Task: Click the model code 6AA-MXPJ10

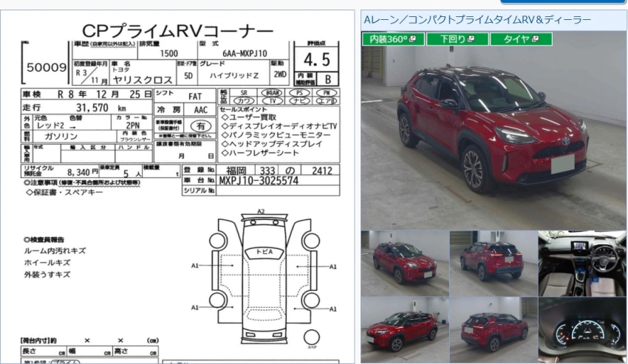Action: pos(245,53)
